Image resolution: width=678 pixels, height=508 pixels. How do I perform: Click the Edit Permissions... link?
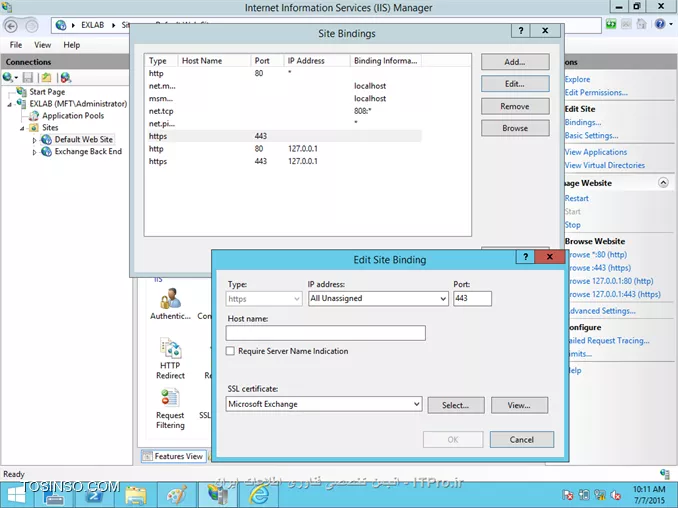pos(596,93)
